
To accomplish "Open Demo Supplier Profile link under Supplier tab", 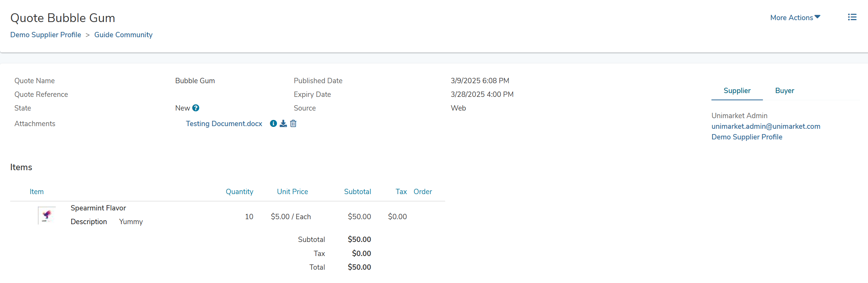I will click(x=747, y=137).
